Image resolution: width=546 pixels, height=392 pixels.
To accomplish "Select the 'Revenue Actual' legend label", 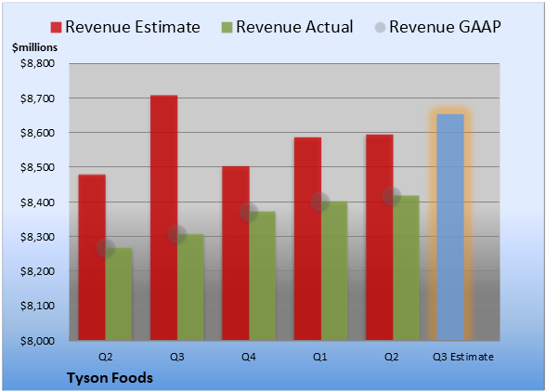I will [x=294, y=27].
